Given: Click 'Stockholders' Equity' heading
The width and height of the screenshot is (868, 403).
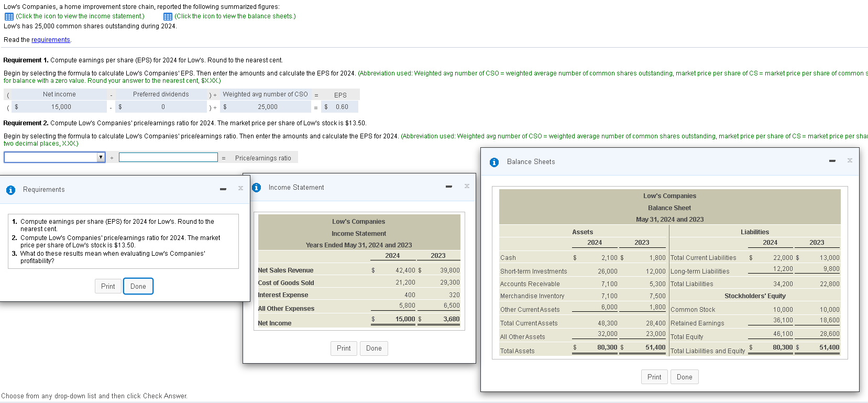Looking at the screenshot, I should (755, 296).
